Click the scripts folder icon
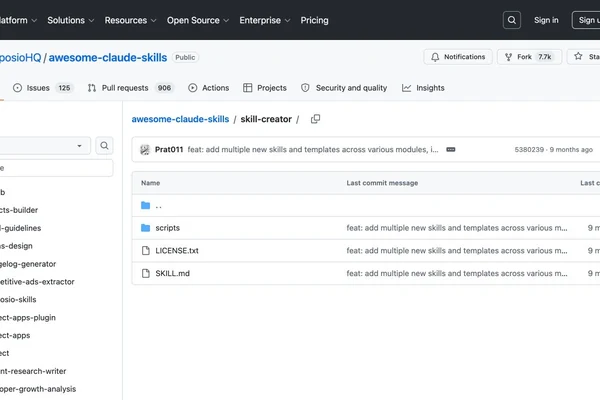 145,228
